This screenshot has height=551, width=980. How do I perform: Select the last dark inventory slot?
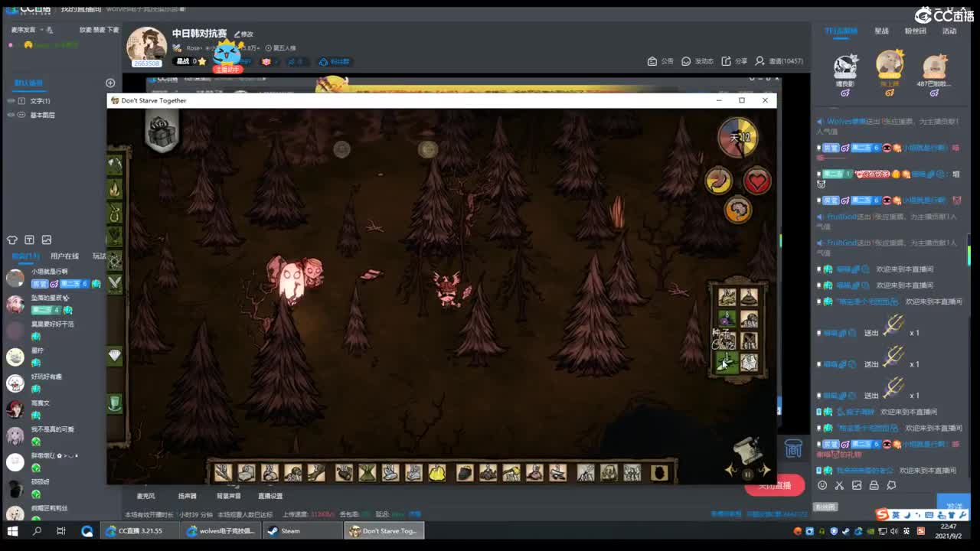coord(659,473)
